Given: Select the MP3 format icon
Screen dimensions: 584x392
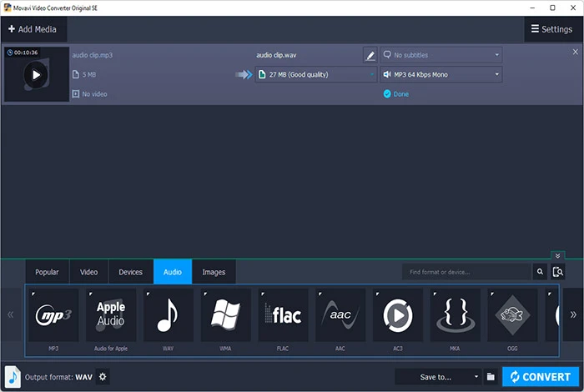Looking at the screenshot, I should (53, 314).
